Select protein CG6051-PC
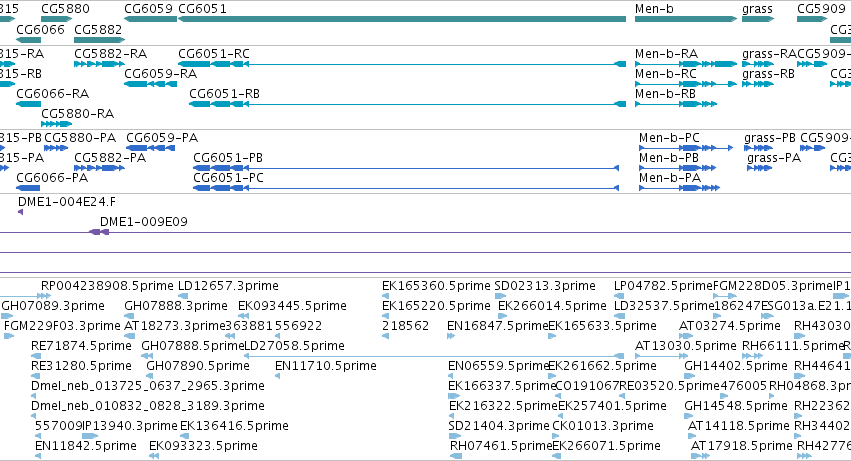 228,178
